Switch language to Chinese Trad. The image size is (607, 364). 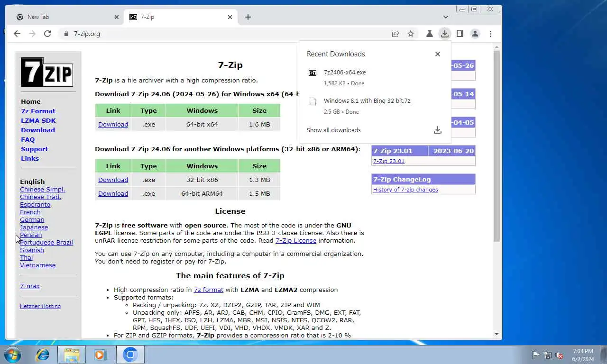(x=40, y=197)
